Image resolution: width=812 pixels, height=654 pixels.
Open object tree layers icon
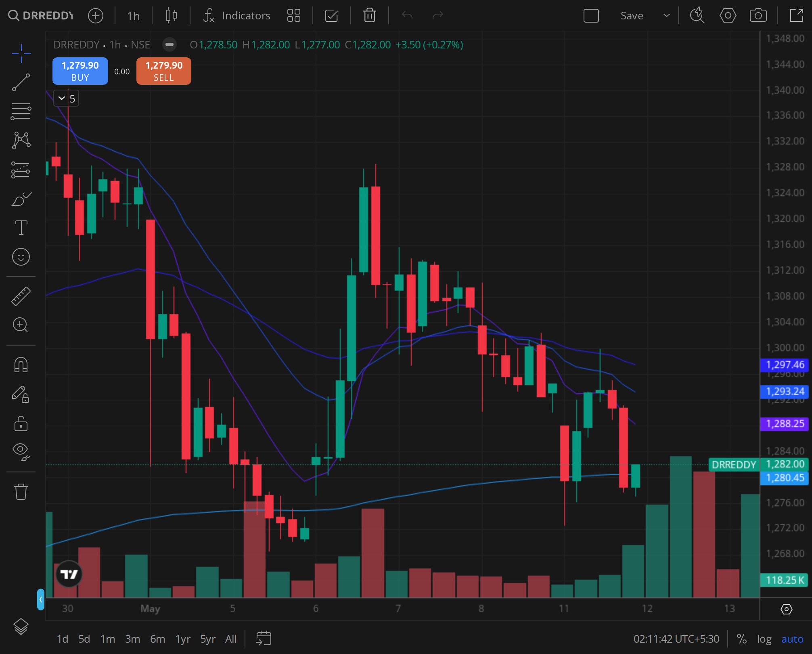[21, 627]
